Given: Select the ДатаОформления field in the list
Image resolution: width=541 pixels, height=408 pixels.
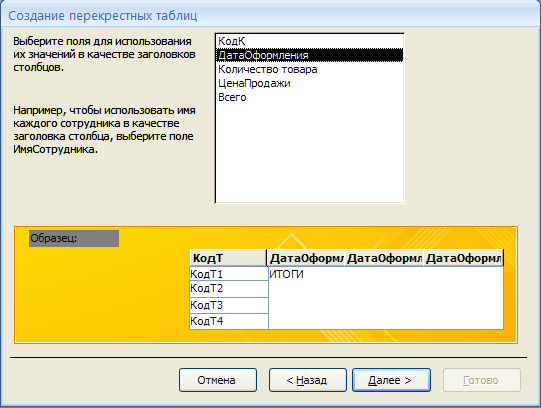Looking at the screenshot, I should 309,55.
